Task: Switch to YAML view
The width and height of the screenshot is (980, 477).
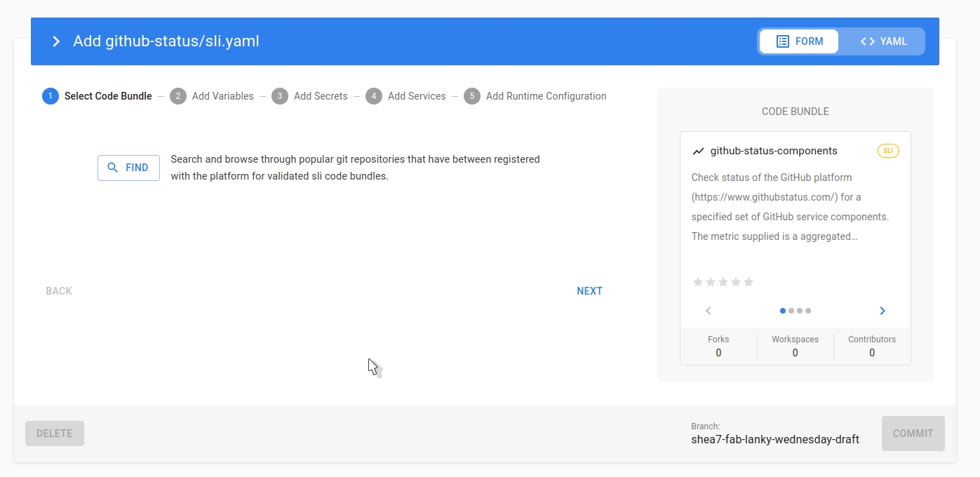Action: tap(883, 41)
